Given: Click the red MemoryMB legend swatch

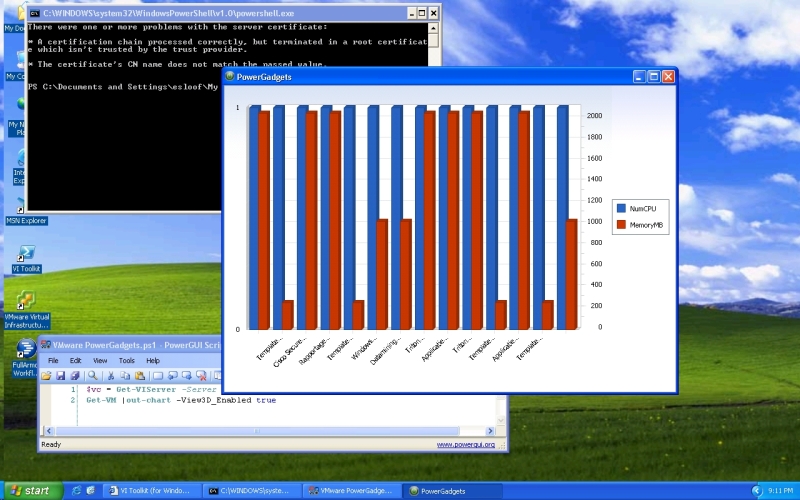Looking at the screenshot, I should tap(621, 224).
